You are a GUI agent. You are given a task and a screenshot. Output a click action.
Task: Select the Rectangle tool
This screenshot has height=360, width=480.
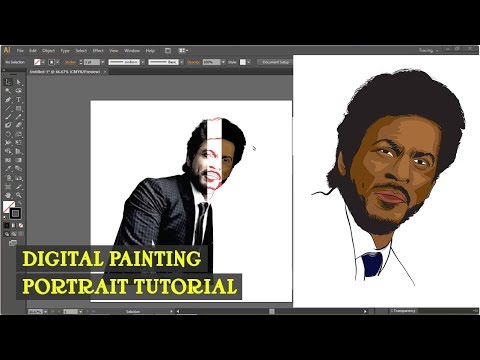(x=19, y=108)
